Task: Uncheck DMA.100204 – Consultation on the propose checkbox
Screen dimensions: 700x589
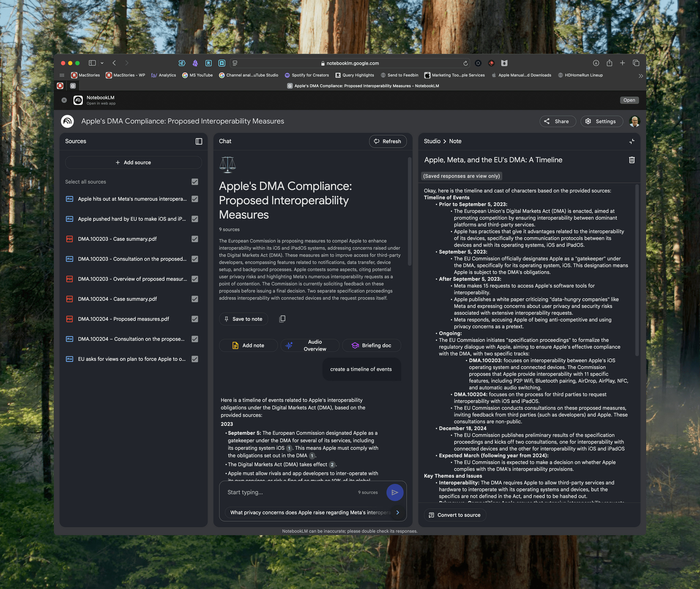Action: click(195, 339)
